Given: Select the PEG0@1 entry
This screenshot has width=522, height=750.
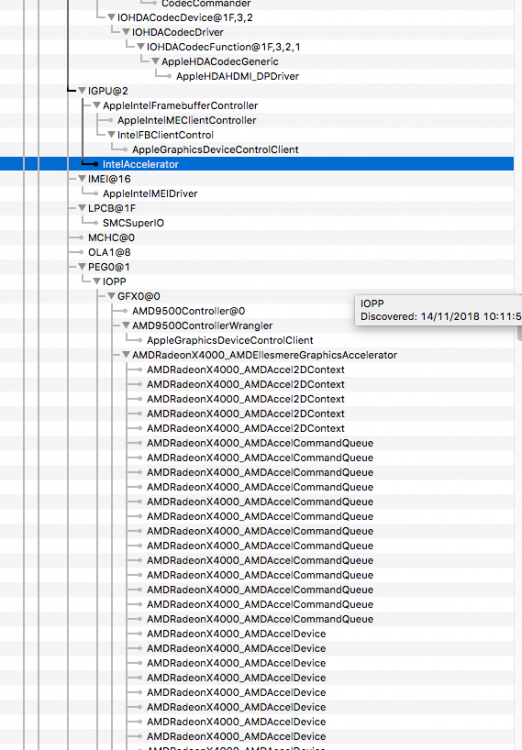Looking at the screenshot, I should [109, 267].
